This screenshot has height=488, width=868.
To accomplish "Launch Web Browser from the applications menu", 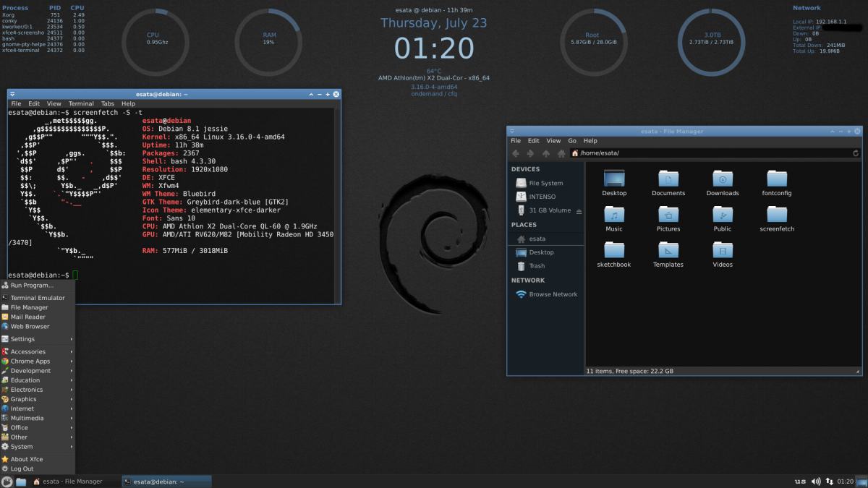I will point(38,326).
